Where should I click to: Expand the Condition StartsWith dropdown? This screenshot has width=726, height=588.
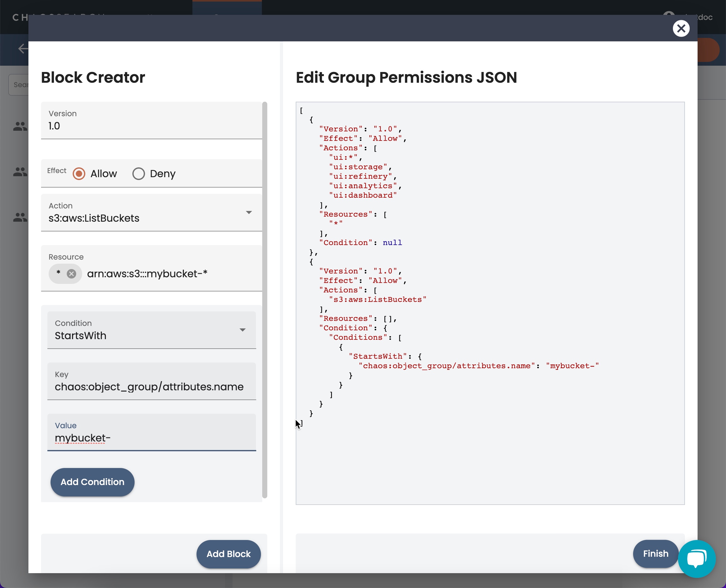pos(242,330)
